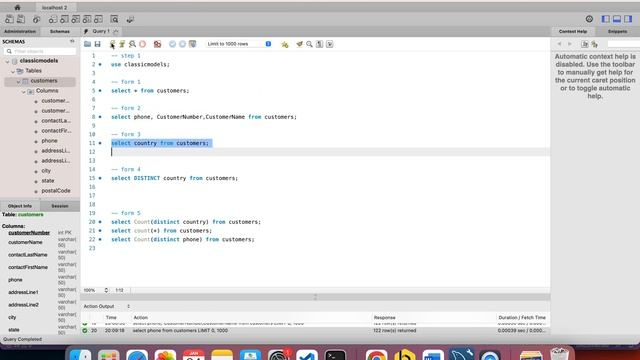Screen dimensions: 640x360
Task: Open find panel magnifier icon
Action: click(309, 44)
